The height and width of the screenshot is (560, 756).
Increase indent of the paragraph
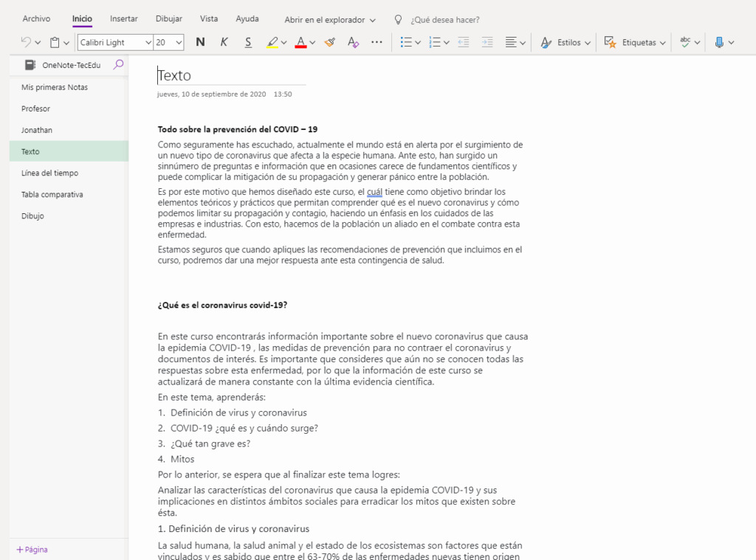click(x=487, y=43)
